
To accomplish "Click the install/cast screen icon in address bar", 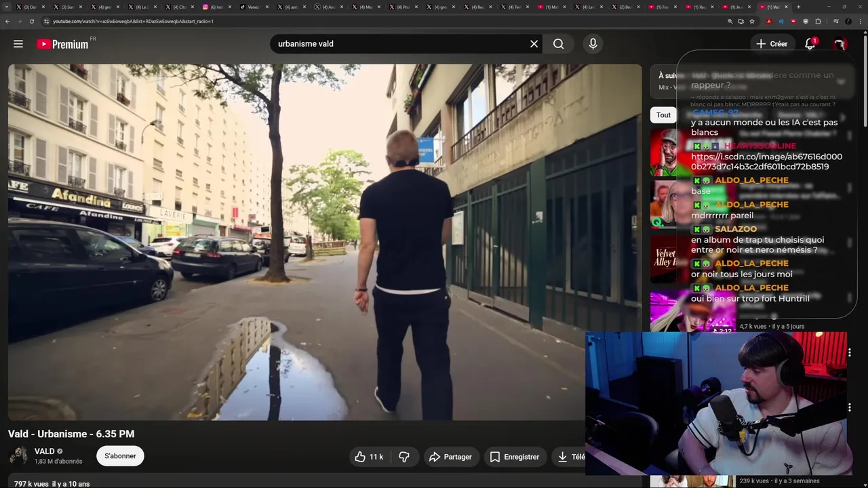I will 741,21.
